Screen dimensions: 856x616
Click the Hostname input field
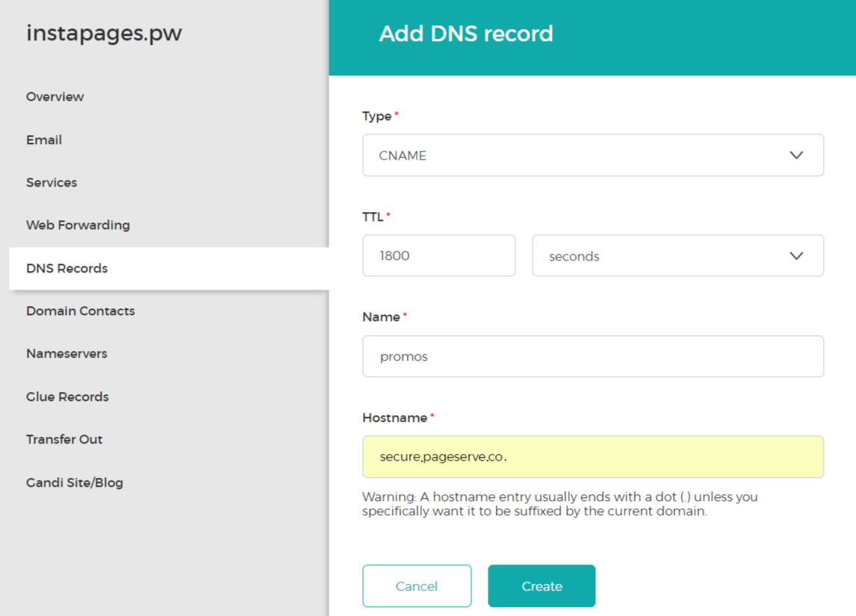(592, 457)
